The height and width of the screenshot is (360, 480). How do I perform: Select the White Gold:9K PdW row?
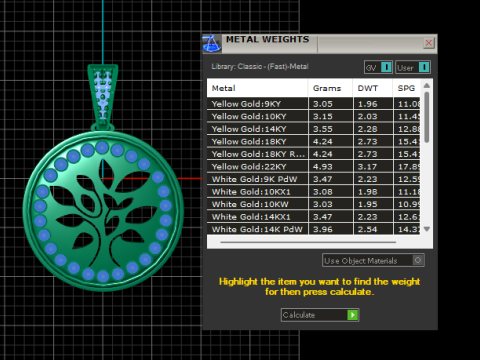click(x=313, y=179)
